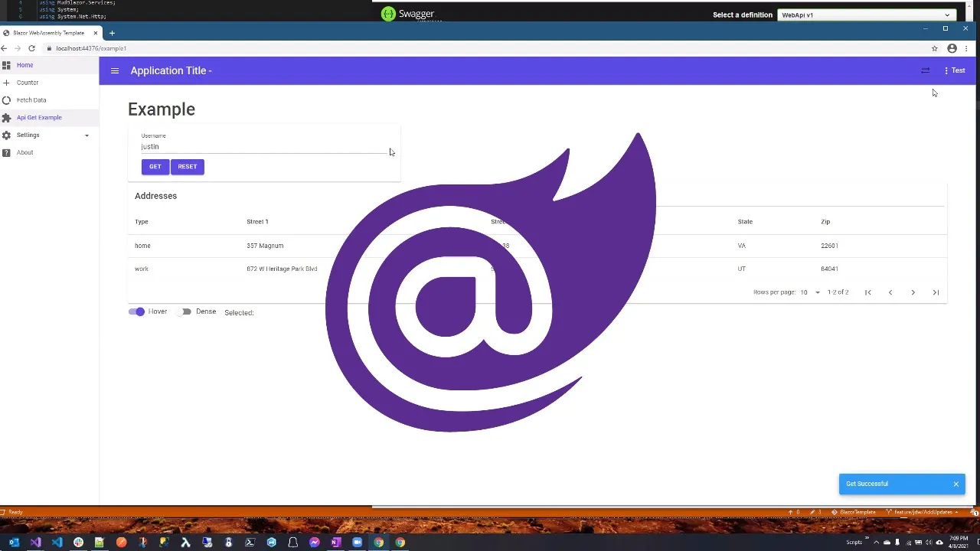
Task: Click the State column header
Action: click(x=745, y=222)
